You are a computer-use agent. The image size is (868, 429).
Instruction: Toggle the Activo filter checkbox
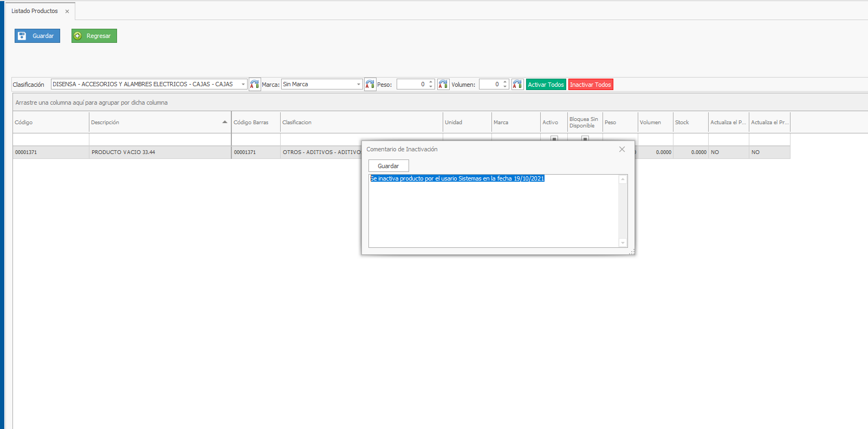point(554,139)
